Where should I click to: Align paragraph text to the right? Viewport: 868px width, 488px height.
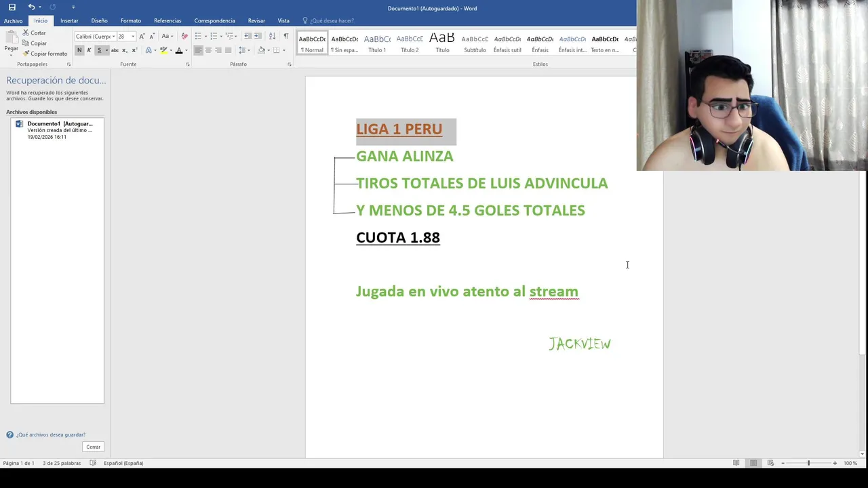tap(218, 50)
